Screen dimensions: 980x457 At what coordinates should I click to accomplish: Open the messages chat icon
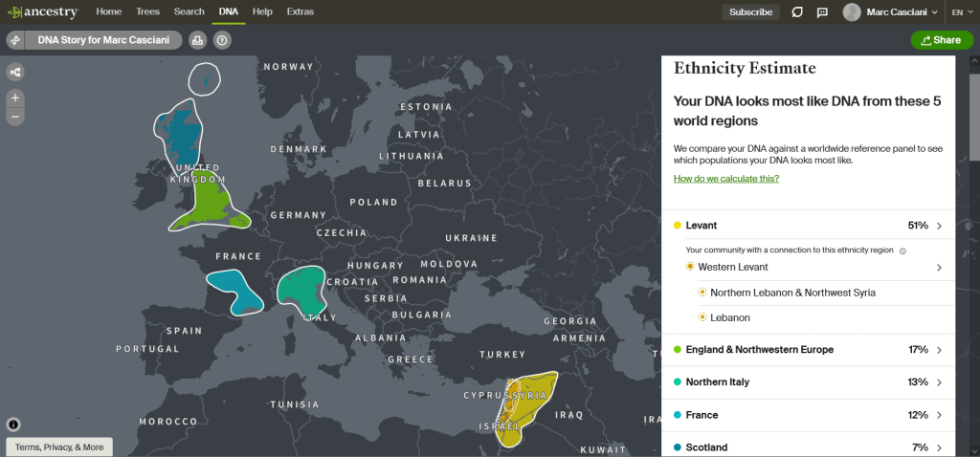pos(822,11)
